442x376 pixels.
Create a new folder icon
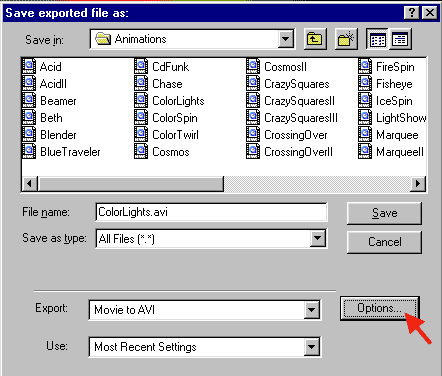pos(346,39)
